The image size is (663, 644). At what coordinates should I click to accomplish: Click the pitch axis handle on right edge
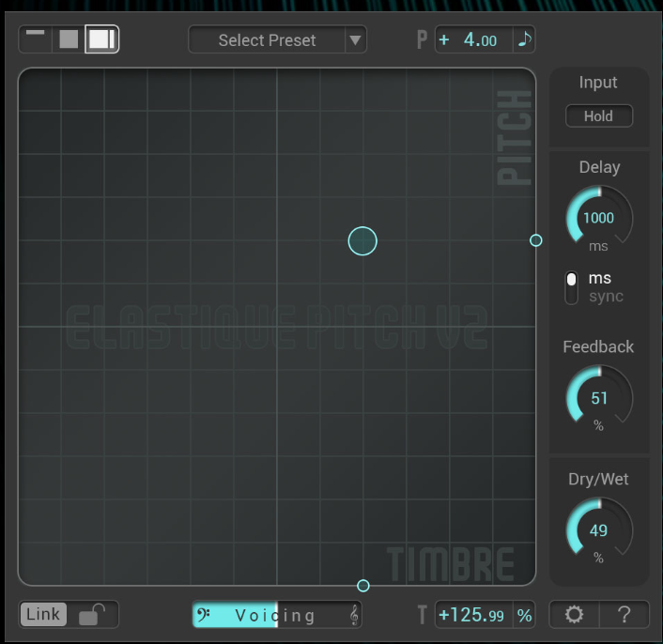click(x=535, y=240)
